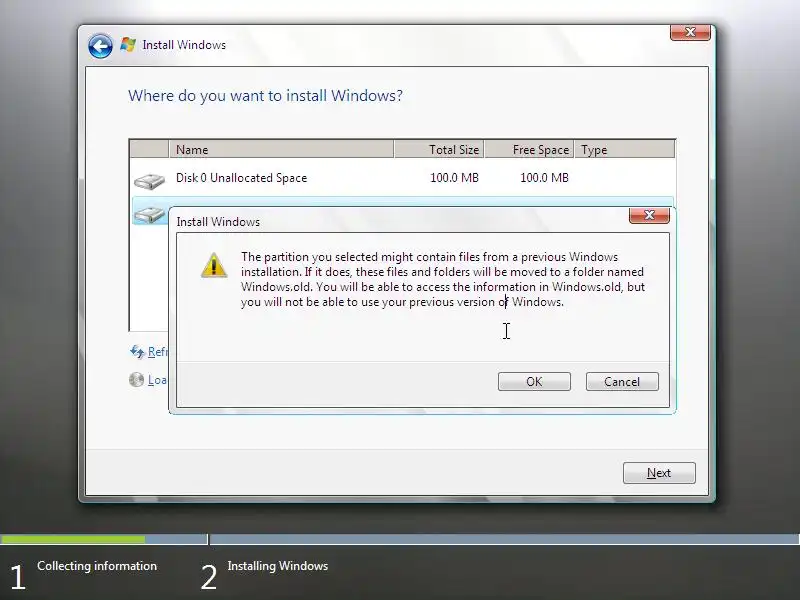Click the warning dialog's Install Windows title
The width and height of the screenshot is (800, 600).
[x=218, y=222]
